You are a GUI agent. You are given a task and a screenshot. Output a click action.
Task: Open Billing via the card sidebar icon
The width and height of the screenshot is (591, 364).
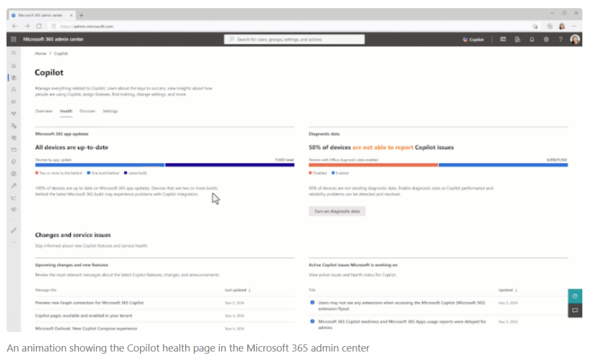(x=14, y=149)
